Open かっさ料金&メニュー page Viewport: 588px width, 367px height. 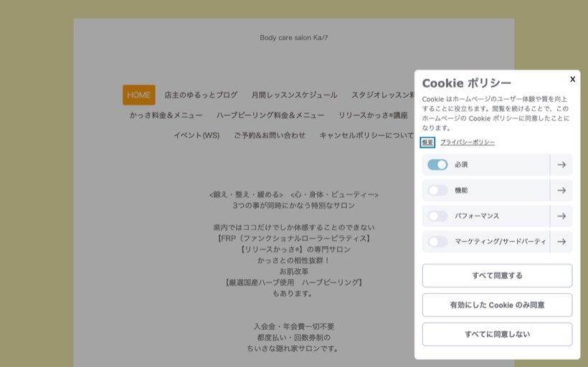[166, 115]
